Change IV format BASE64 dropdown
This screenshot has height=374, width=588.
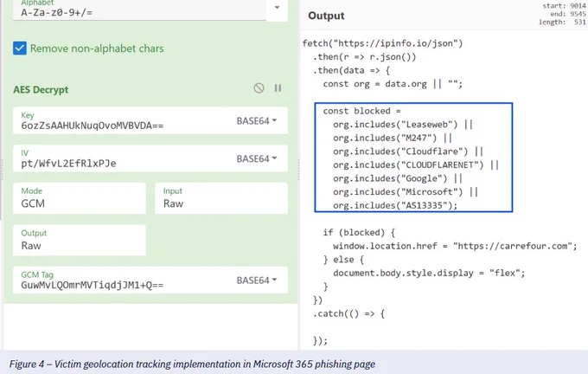257,158
